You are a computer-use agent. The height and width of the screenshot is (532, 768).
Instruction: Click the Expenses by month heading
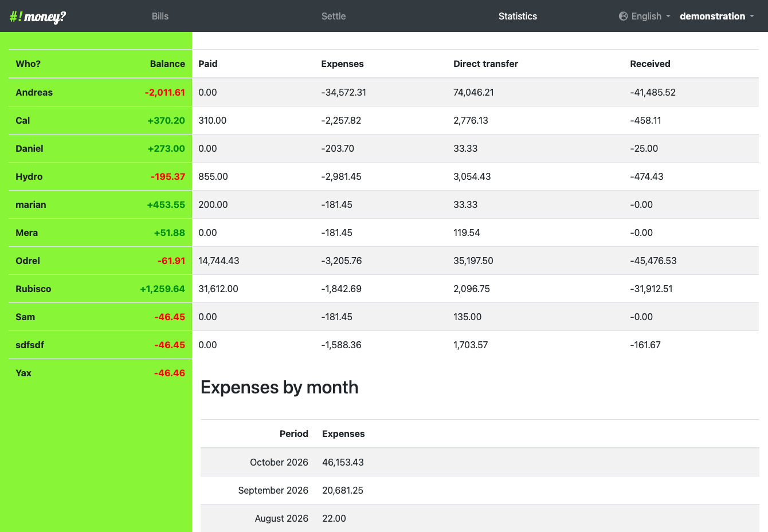pos(280,388)
